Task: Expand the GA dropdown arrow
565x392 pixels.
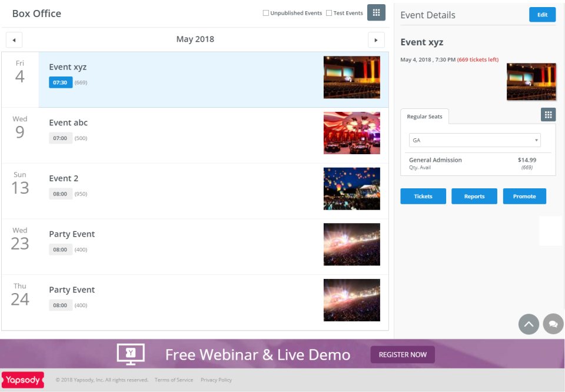Action: click(537, 140)
